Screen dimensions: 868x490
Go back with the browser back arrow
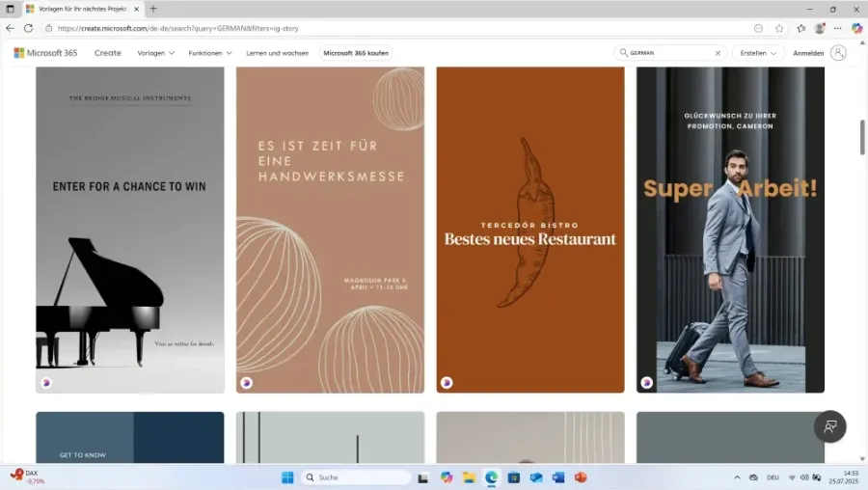(10, 28)
